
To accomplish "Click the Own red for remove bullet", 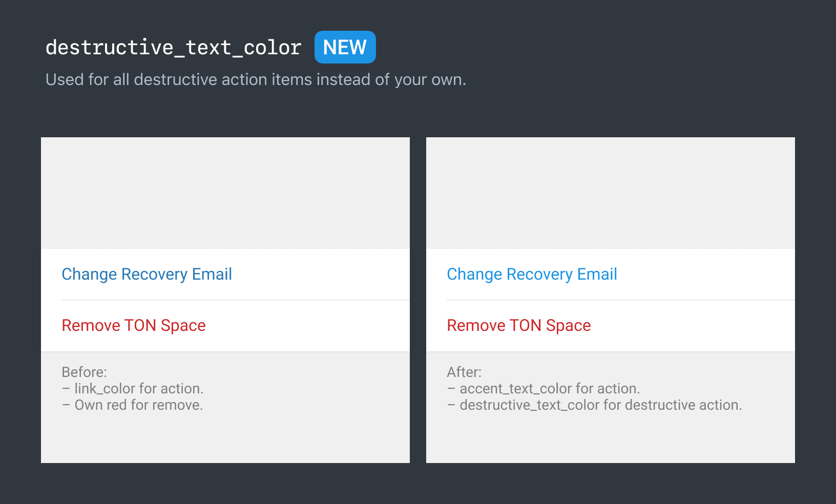I will point(133,405).
